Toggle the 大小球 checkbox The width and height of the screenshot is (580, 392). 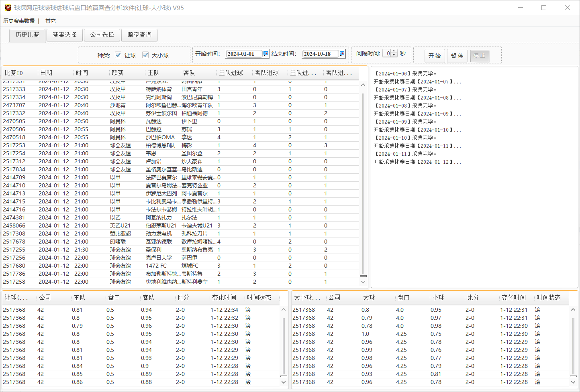145,55
